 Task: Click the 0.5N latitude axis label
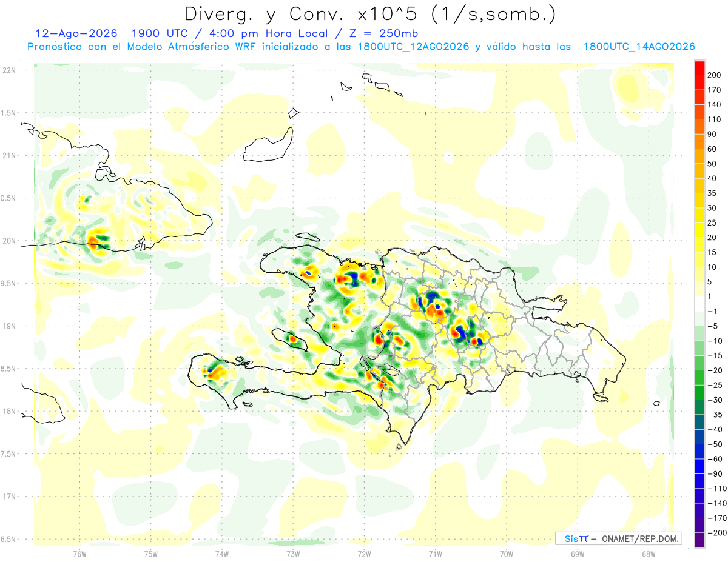(8, 198)
